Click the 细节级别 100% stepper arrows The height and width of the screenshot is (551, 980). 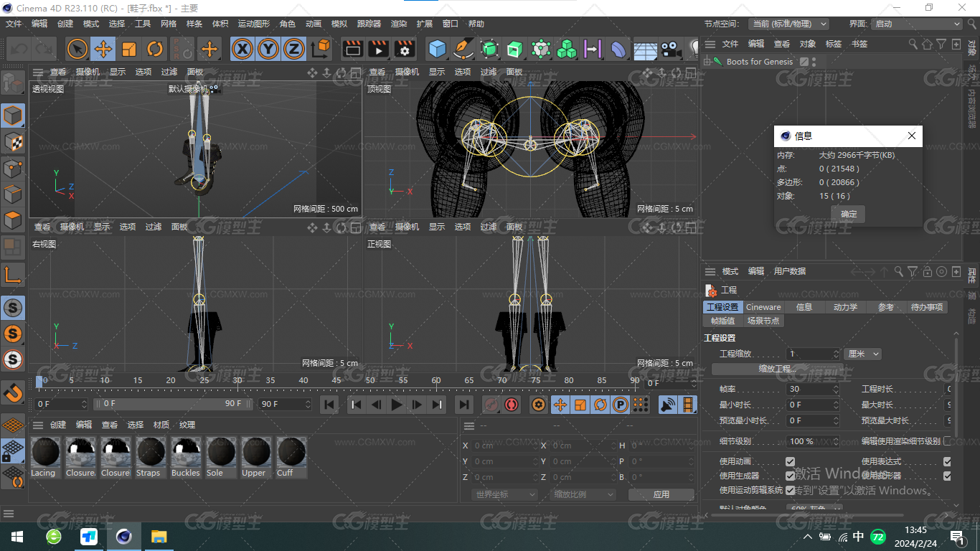(x=836, y=441)
